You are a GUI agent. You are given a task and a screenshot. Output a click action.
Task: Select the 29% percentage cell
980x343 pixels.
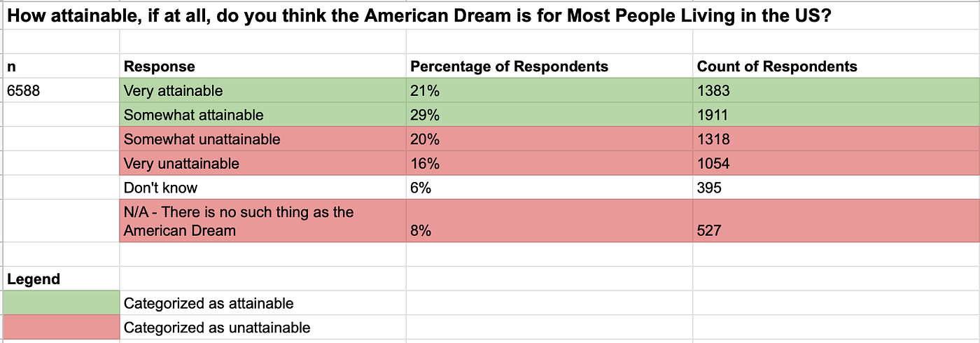(x=549, y=115)
